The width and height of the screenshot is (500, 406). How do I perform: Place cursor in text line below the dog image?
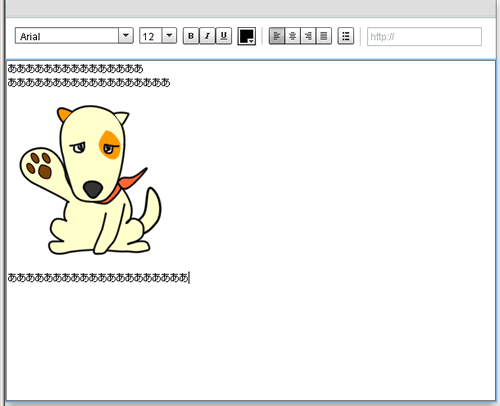[98, 277]
